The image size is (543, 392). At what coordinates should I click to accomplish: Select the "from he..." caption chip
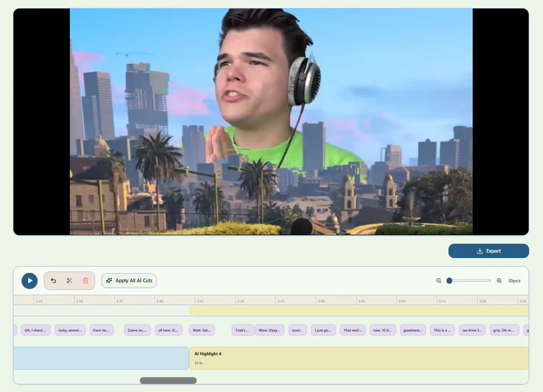[102, 330]
